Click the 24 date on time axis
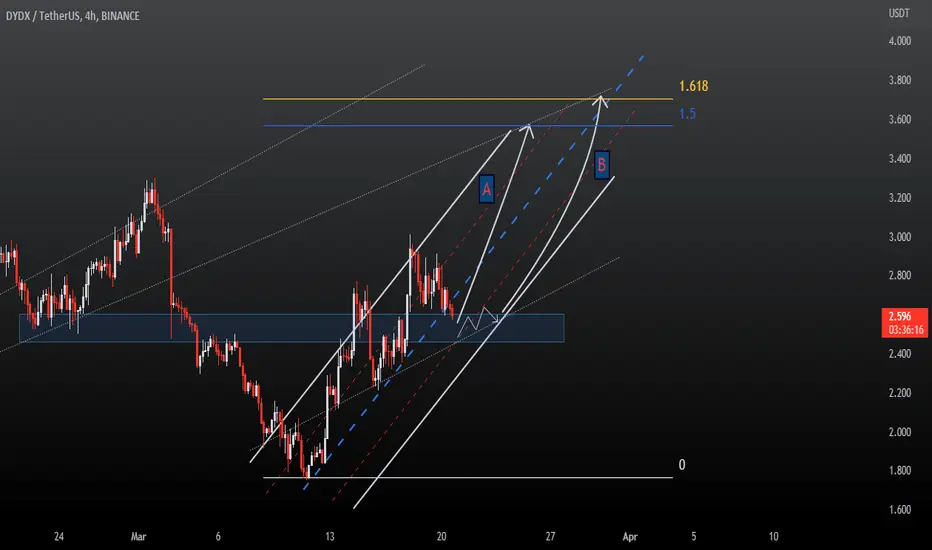932x550 pixels. tap(59, 537)
